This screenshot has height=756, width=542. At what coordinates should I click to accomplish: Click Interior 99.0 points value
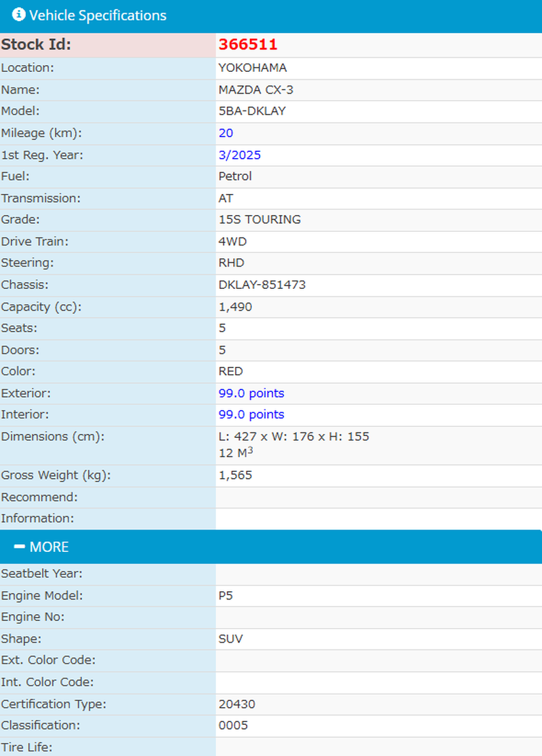251,415
